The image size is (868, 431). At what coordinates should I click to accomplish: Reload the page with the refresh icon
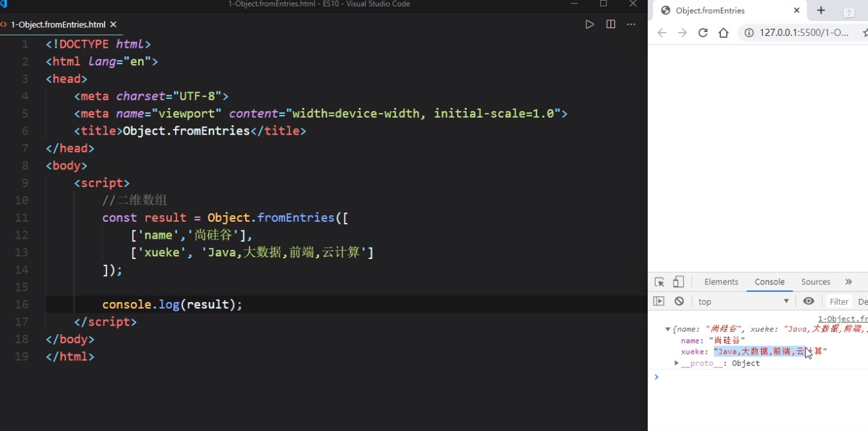[703, 32]
